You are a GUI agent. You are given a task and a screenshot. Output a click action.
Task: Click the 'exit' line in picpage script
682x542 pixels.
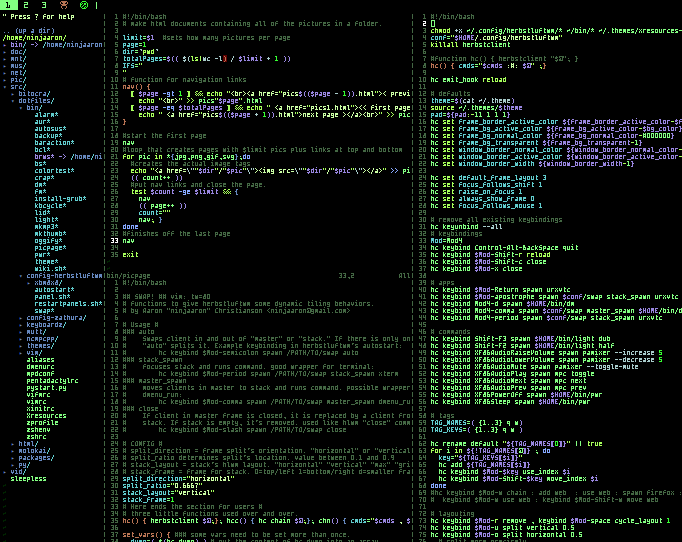point(129,255)
